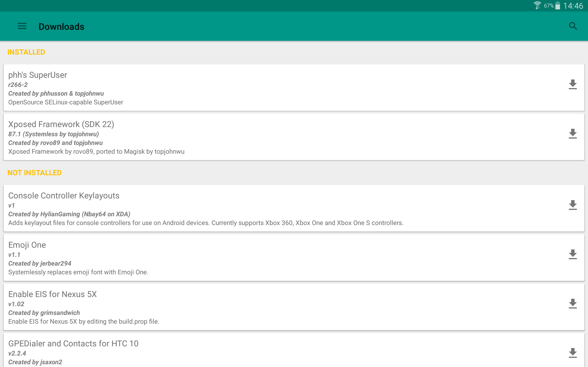
Task: Check the battery icon in status bar
Action: pyautogui.click(x=558, y=6)
